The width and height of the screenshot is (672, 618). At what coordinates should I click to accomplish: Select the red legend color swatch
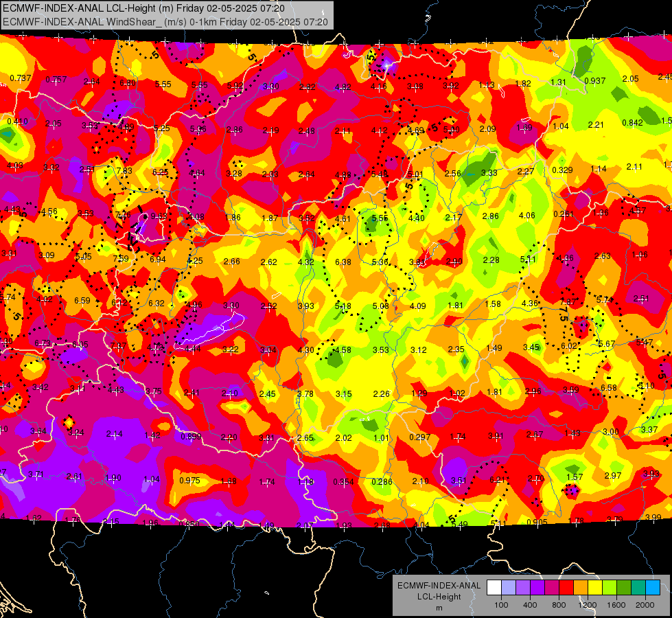point(566,588)
